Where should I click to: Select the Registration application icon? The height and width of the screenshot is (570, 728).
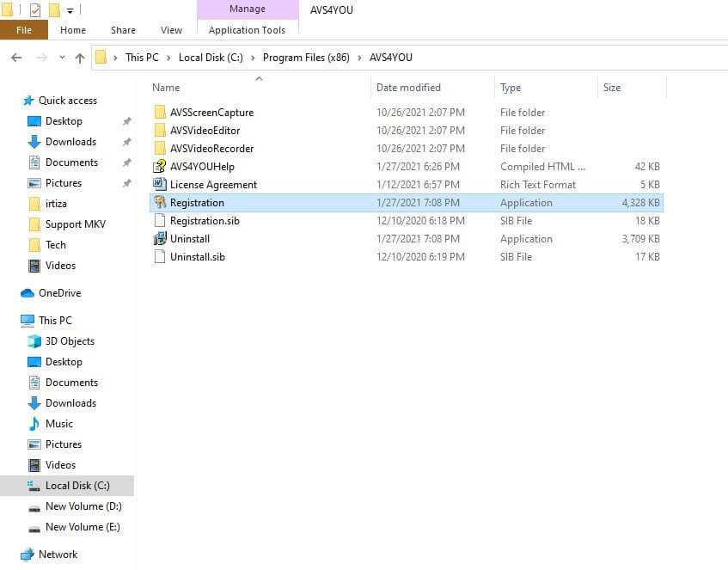click(160, 203)
